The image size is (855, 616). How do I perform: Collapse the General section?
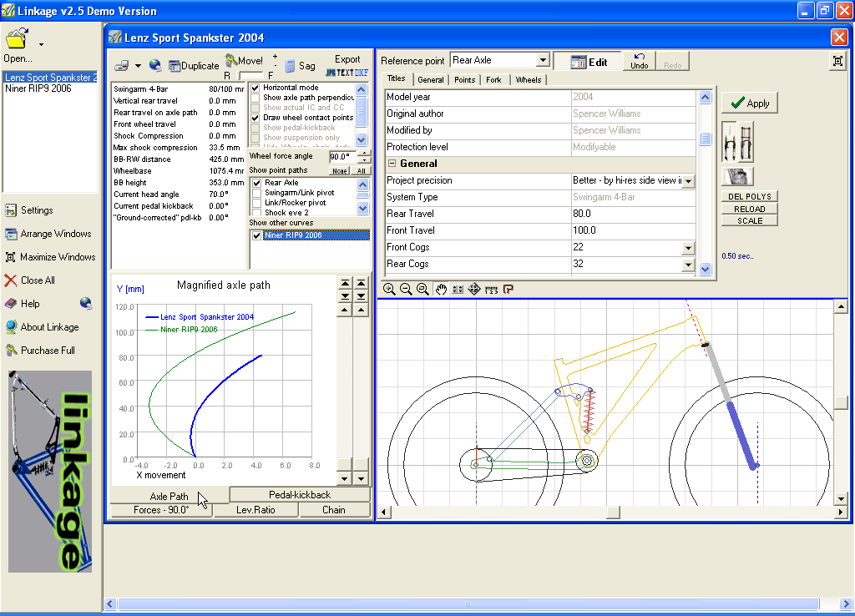point(392,164)
